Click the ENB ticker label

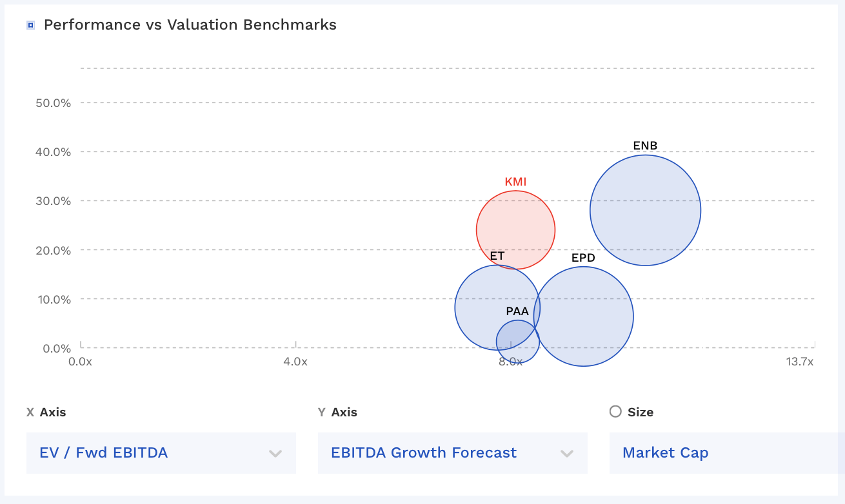[x=645, y=146]
